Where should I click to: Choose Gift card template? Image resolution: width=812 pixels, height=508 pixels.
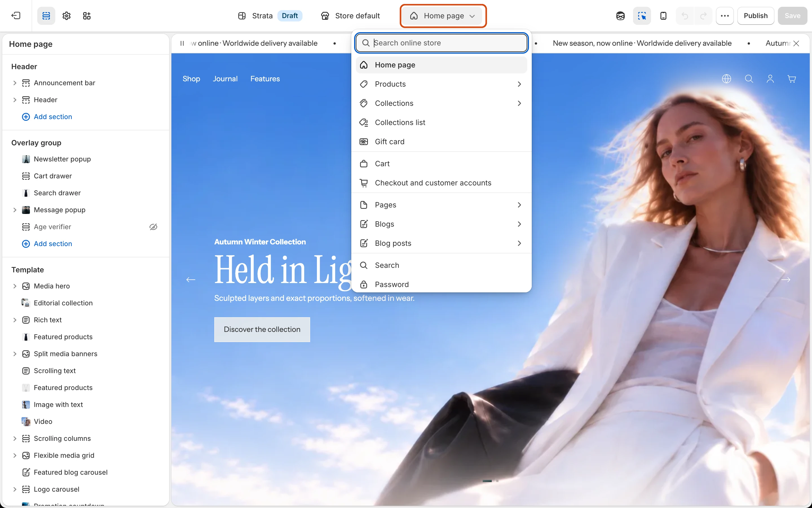point(442,141)
